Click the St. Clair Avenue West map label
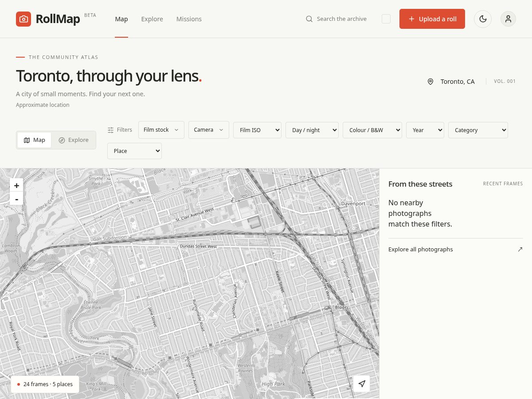This screenshot has height=399, width=532. 195,215
